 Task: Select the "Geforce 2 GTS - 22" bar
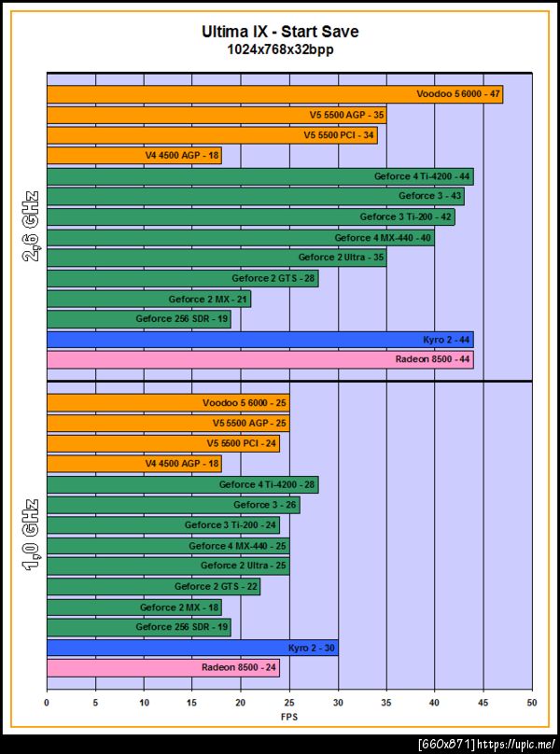[x=153, y=587]
